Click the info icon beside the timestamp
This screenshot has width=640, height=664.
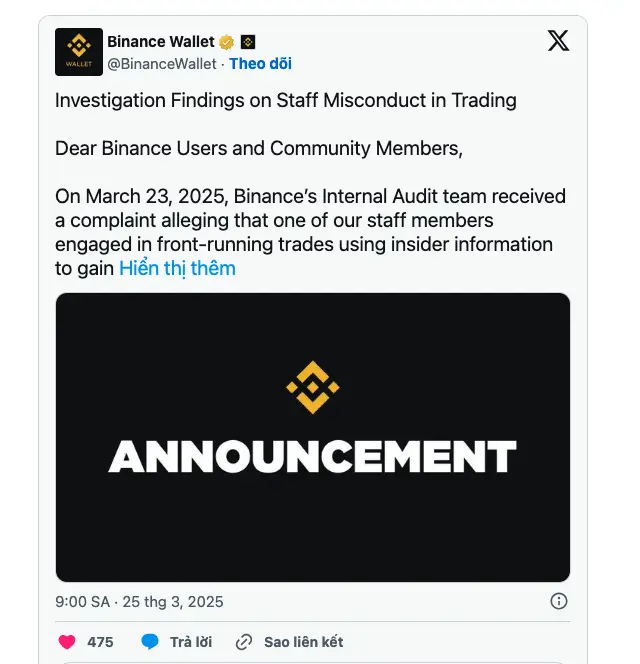pos(559,601)
